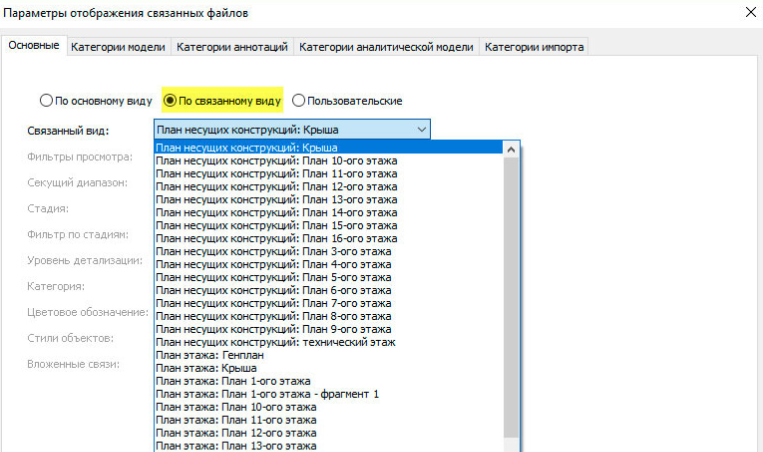Select the 'По основному виду' radio button
This screenshot has width=763, height=452.
(x=46, y=100)
